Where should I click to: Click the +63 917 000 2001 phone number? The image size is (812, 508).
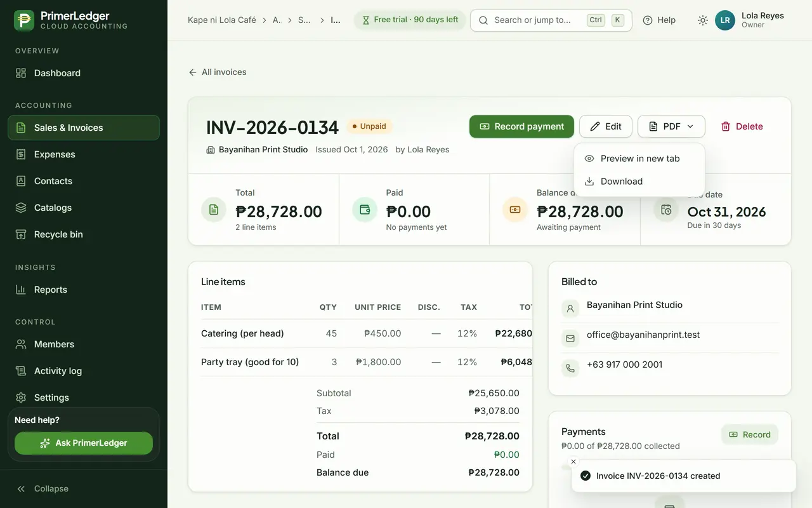pyautogui.click(x=624, y=364)
